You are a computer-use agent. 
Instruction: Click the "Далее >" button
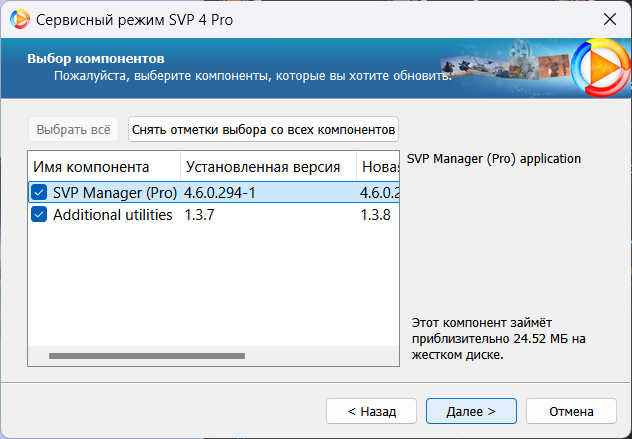[470, 410]
